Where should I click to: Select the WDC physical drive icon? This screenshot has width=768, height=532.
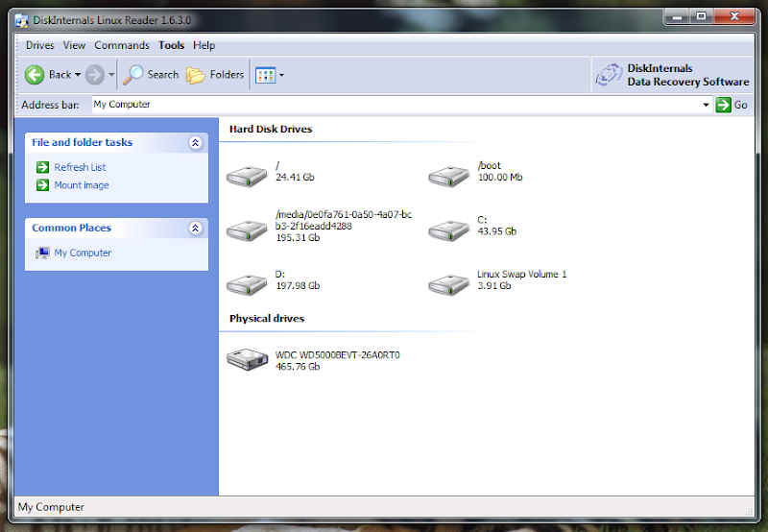tap(248, 359)
